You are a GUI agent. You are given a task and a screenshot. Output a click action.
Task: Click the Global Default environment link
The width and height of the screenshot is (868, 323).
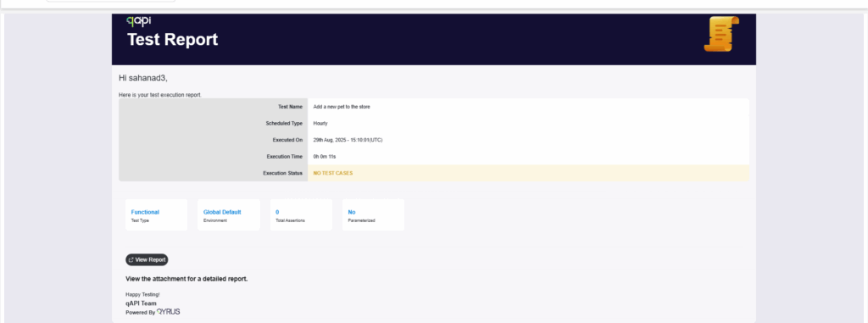tap(222, 212)
